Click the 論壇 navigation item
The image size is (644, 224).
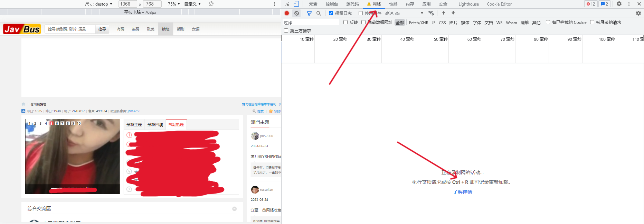165,29
